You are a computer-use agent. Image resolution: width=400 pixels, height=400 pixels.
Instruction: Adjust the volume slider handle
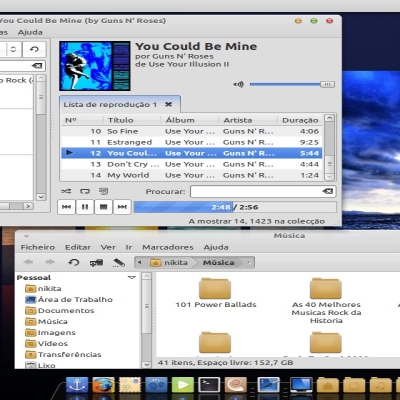(327, 84)
